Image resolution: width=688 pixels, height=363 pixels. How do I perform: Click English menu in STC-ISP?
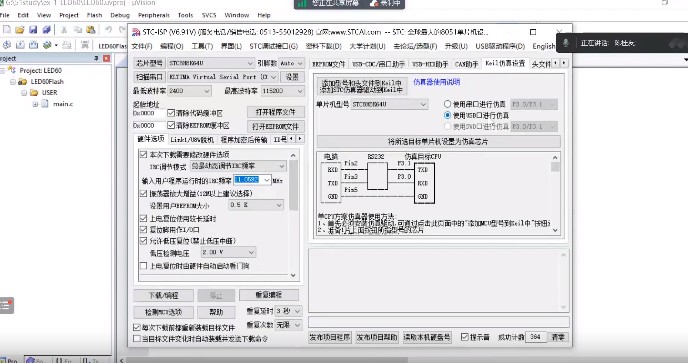(x=544, y=46)
